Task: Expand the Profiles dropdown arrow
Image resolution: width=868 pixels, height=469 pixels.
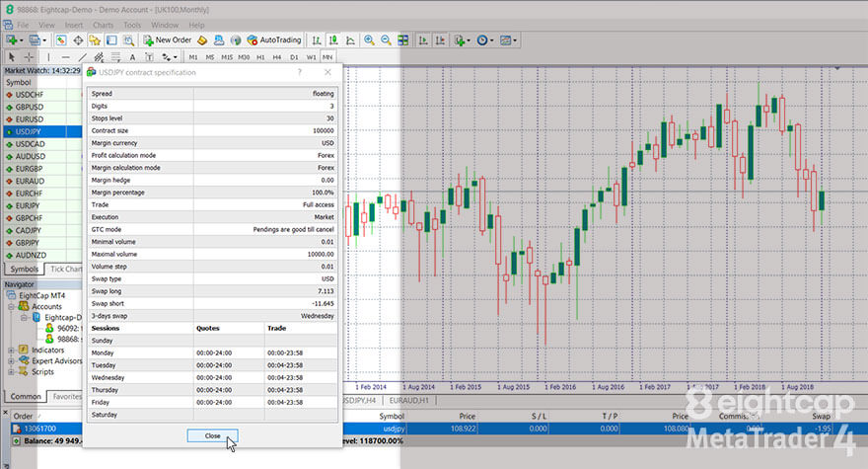Action: 44,40
